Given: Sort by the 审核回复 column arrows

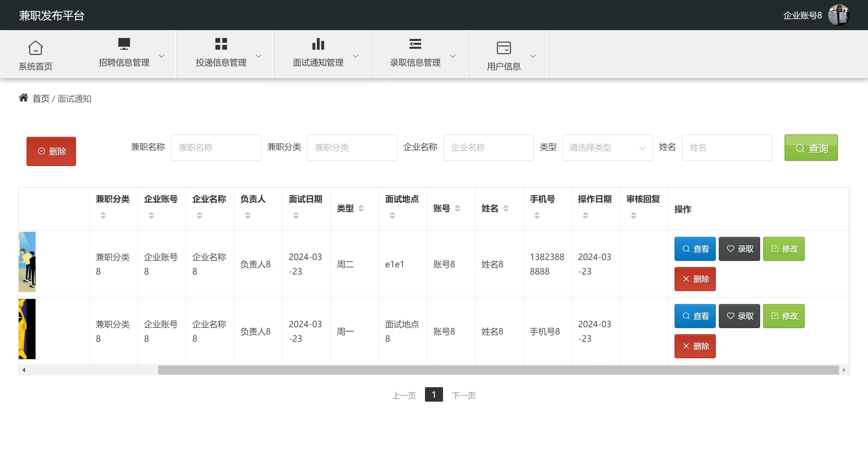Looking at the screenshot, I should coord(634,215).
